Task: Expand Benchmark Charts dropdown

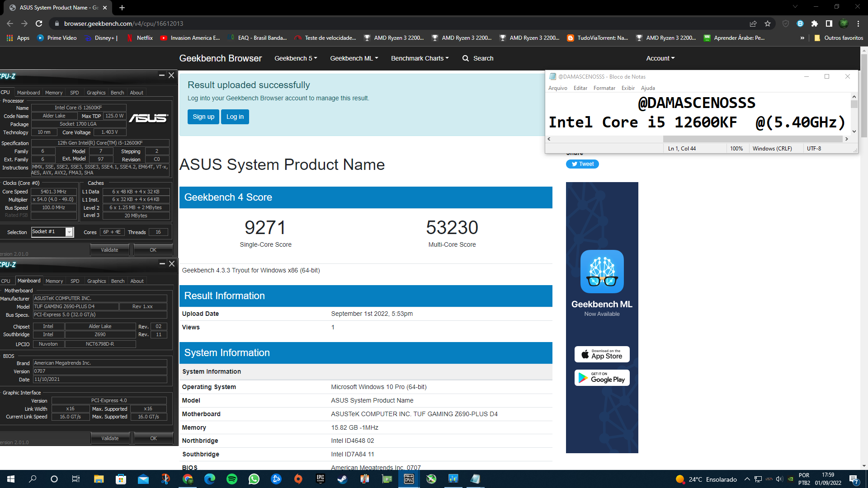Action: [420, 58]
